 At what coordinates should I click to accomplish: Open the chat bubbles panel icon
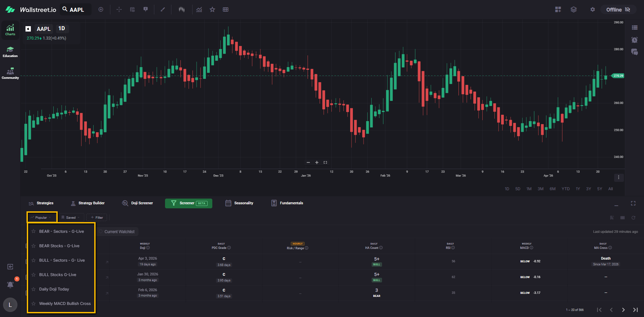pos(634,52)
